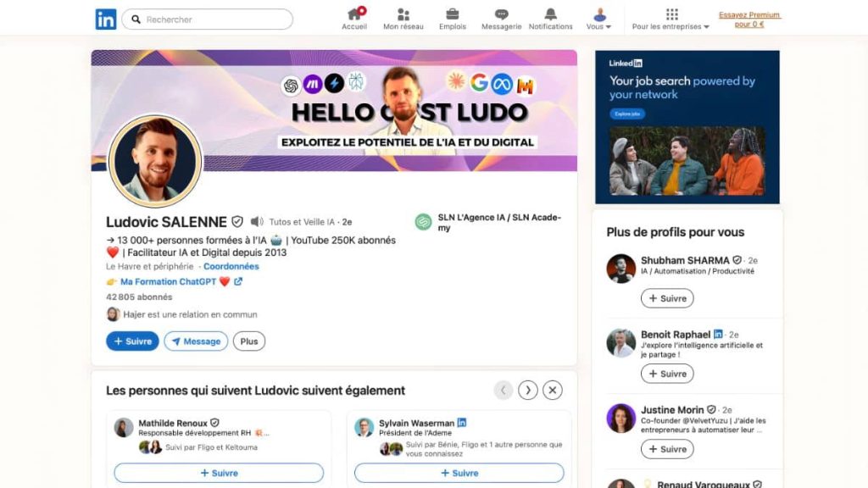Click Explore jobs in the ad
The image size is (868, 488).
coord(627,114)
